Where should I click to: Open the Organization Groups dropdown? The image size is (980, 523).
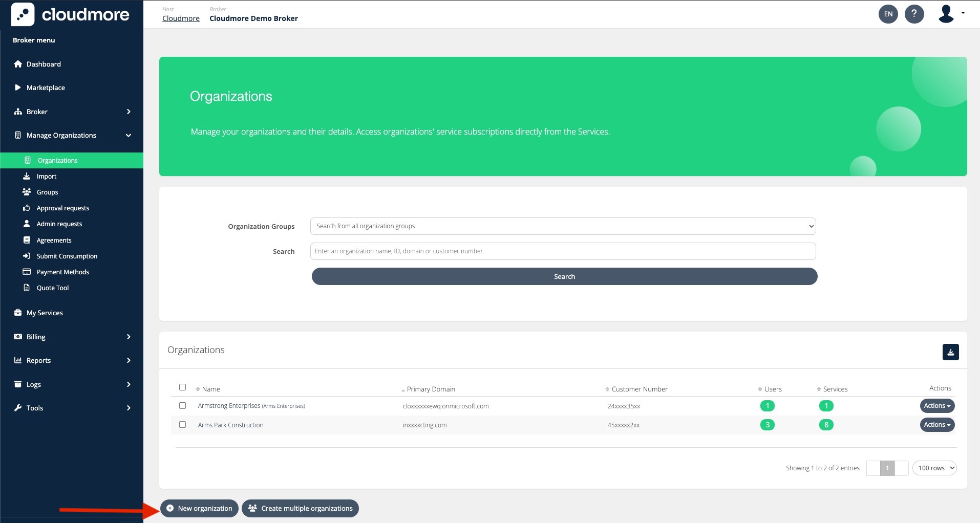[x=562, y=226]
